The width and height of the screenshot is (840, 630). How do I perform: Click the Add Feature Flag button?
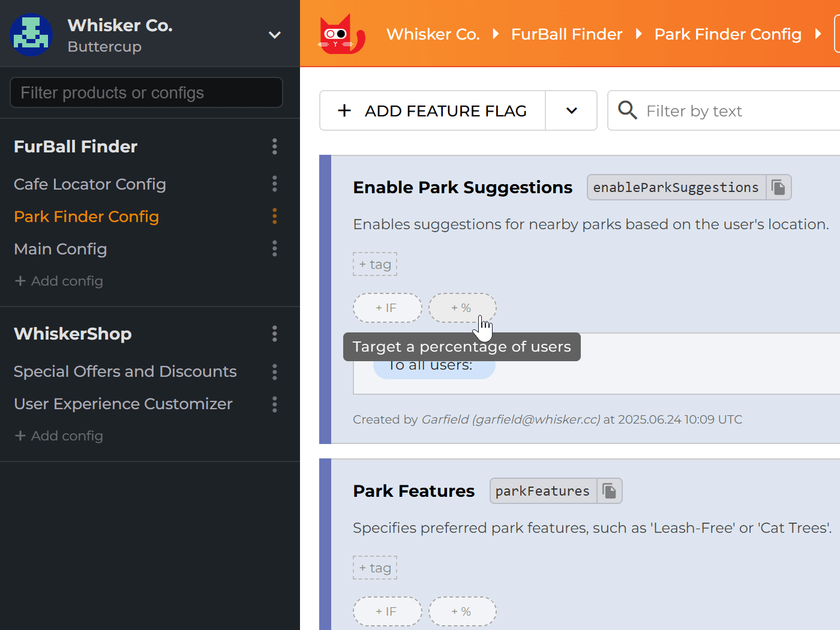[433, 110]
